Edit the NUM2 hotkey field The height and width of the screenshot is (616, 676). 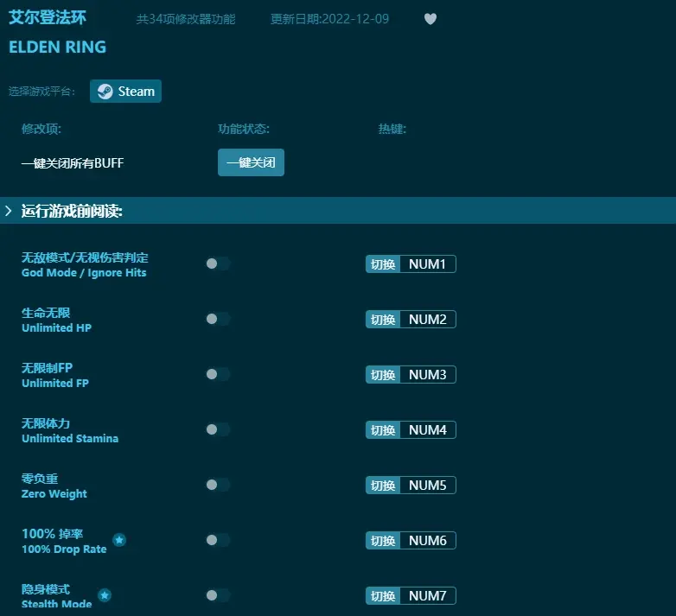[428, 319]
